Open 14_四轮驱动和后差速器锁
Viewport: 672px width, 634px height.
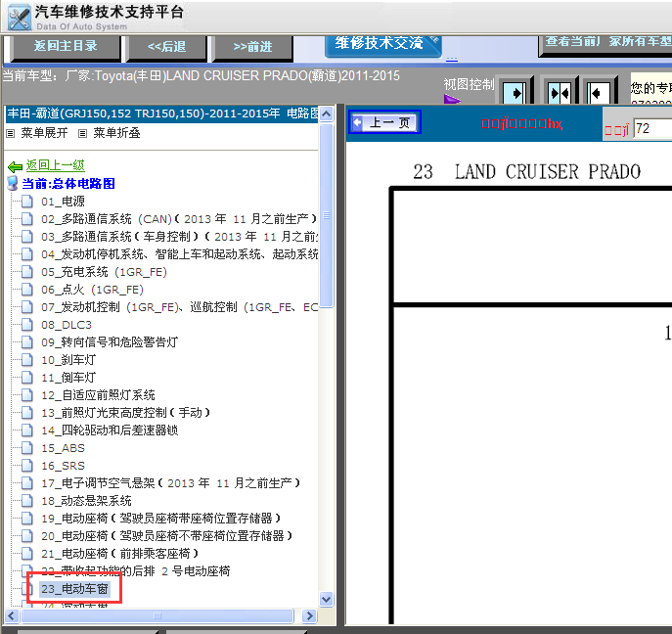click(110, 430)
